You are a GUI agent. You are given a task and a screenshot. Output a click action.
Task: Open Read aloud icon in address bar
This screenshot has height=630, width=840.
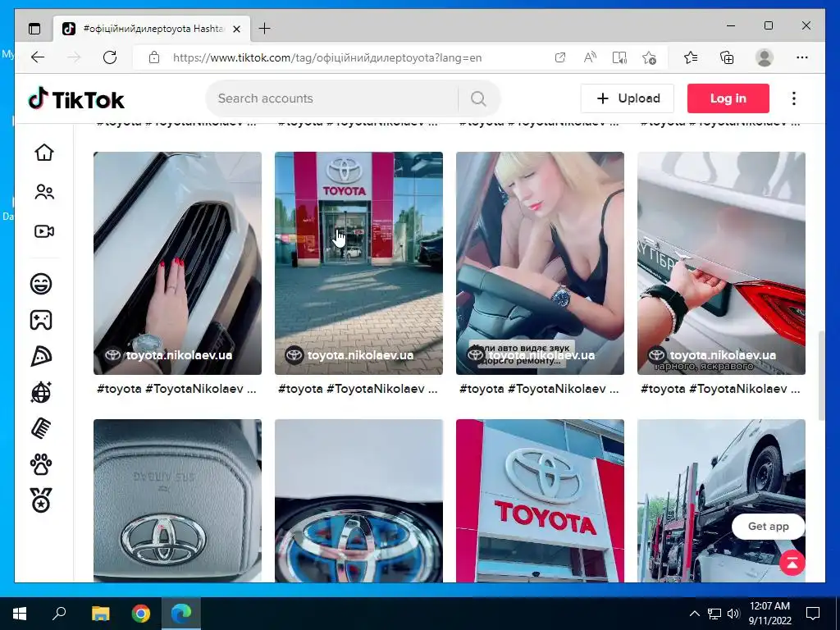[x=590, y=57]
